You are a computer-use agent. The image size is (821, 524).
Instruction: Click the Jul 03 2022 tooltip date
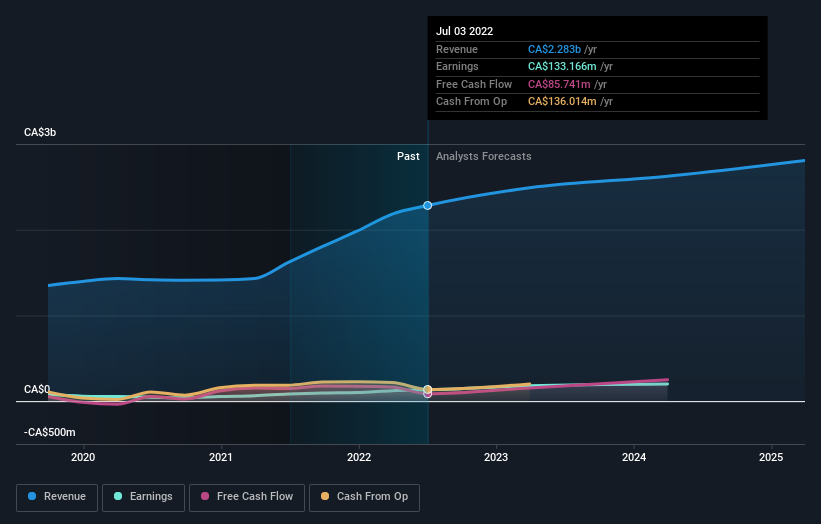tap(465, 31)
